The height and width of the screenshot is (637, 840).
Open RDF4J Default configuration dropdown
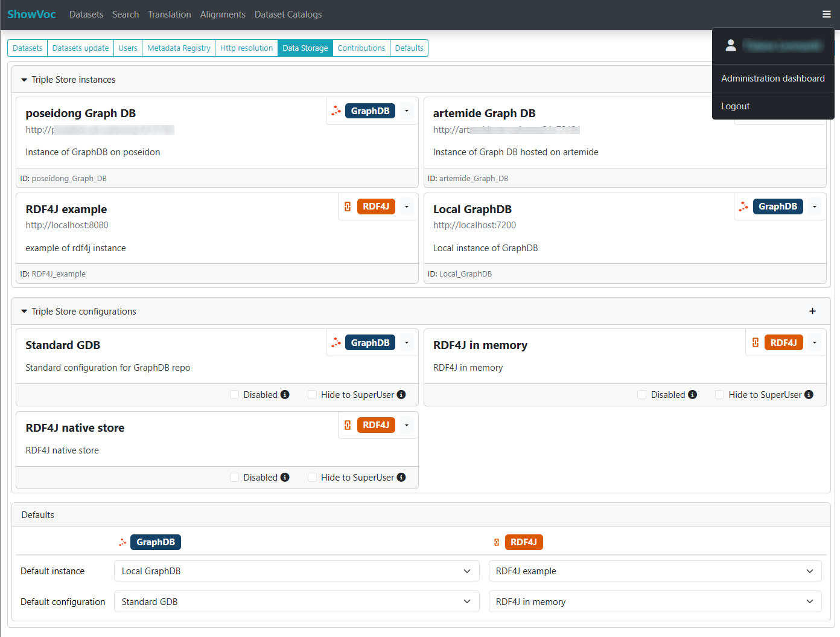click(655, 602)
